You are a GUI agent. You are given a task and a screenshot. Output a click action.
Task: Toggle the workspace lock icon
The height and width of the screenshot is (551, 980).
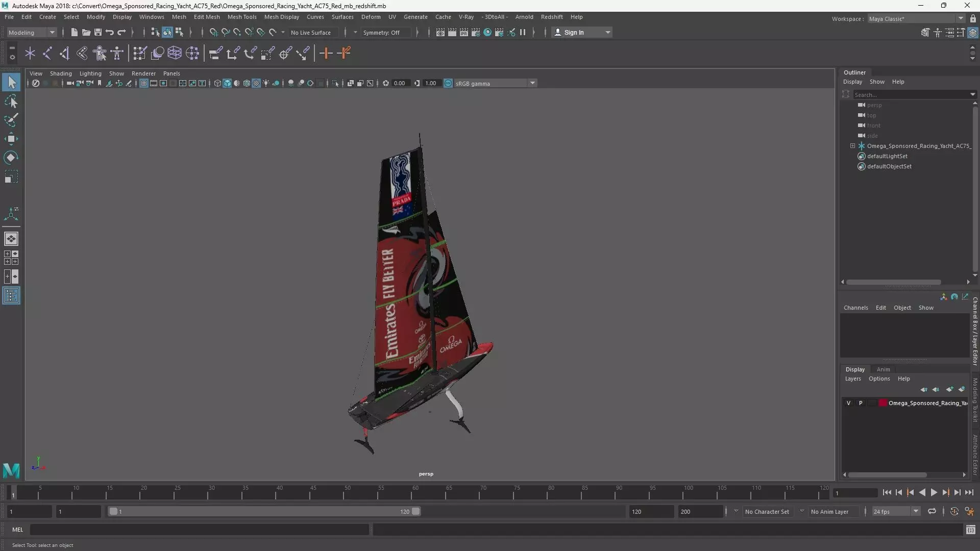click(973, 18)
